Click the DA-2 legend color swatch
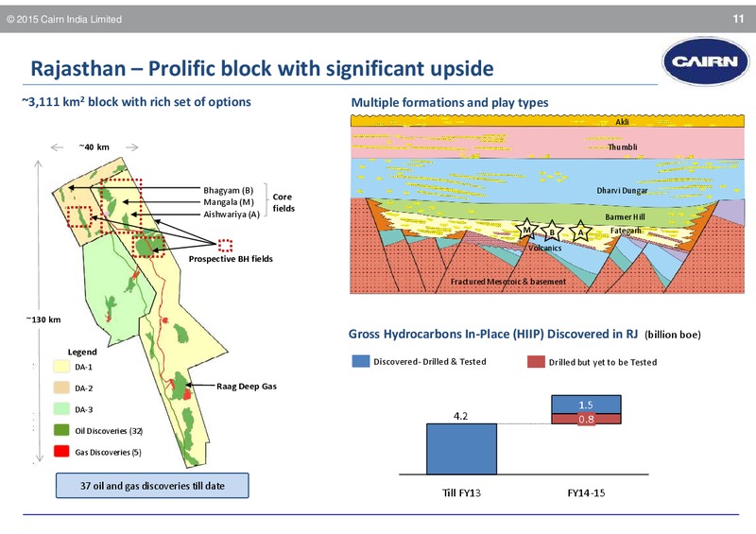The height and width of the screenshot is (534, 756). [61, 388]
